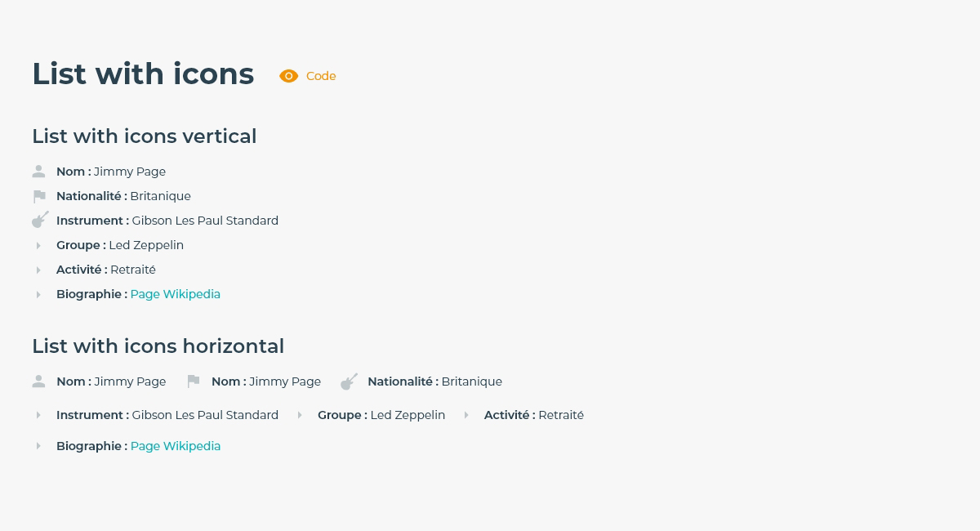
Task: Open the Page Wikipedia link in the horizontal list
Action: (176, 446)
